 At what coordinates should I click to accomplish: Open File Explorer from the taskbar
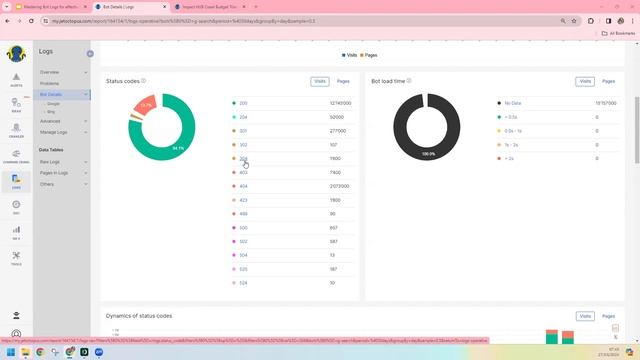click(x=25, y=352)
